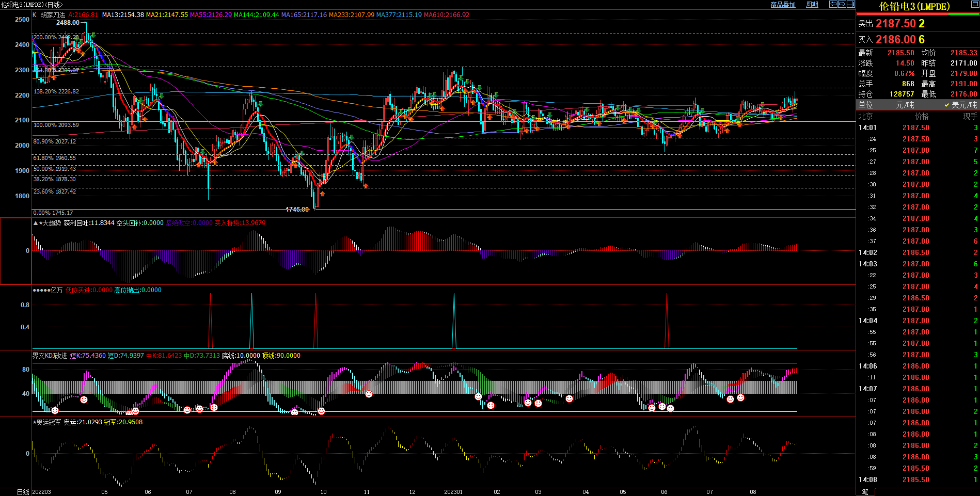Click the red-green buy/sell ratio bar
980x496 pixels.
click(x=918, y=14)
